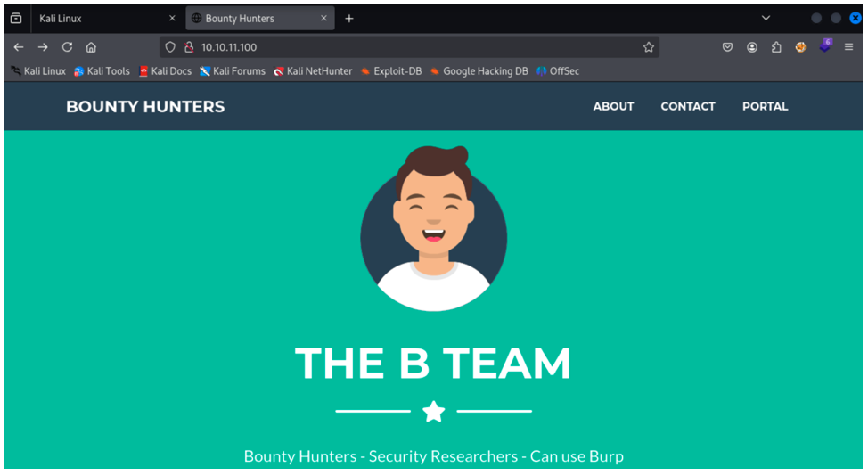Screen dimensions: 868x475
Task: Click the BOUNTY HUNTERS site logo text
Action: (x=145, y=107)
